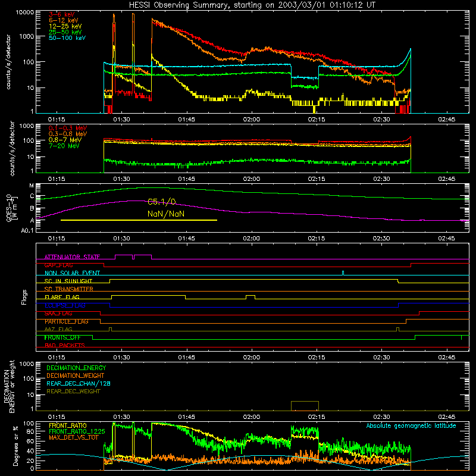Click the raised ATTENUATOR_STATE segment near 01:30
476x476 pixels.
click(124, 257)
